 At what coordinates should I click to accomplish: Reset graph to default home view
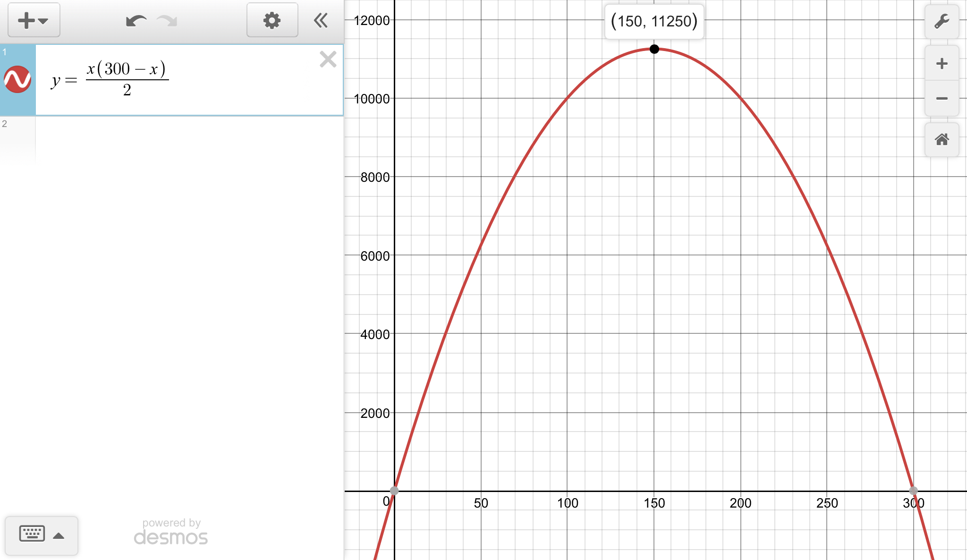tap(942, 139)
